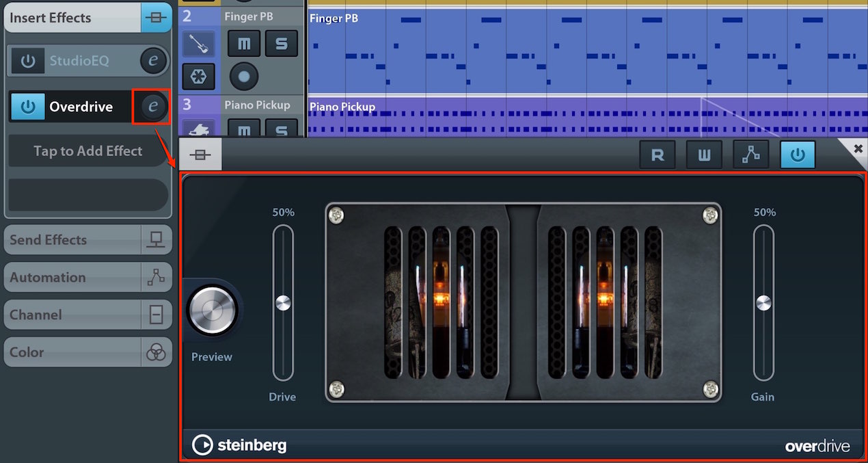Toggle the plugin bypass power button
This screenshot has width=868, height=463.
point(798,155)
